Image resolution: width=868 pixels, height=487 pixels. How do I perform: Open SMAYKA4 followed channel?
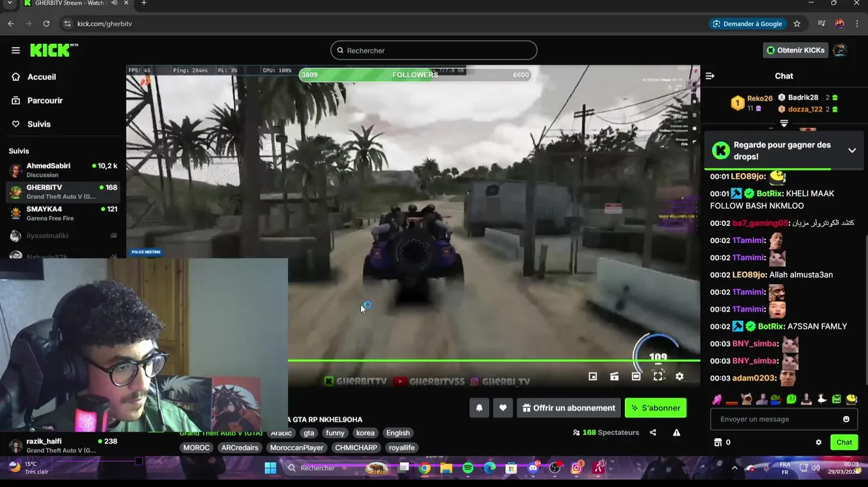coord(63,213)
